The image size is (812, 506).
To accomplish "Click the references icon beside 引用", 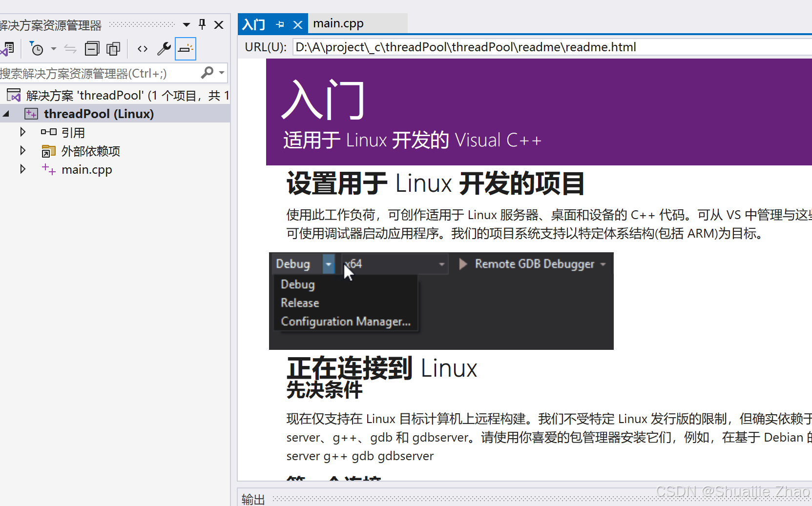I will click(x=48, y=132).
